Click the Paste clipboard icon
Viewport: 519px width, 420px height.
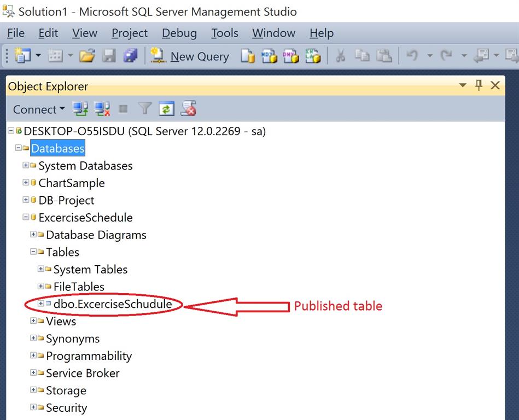click(384, 56)
